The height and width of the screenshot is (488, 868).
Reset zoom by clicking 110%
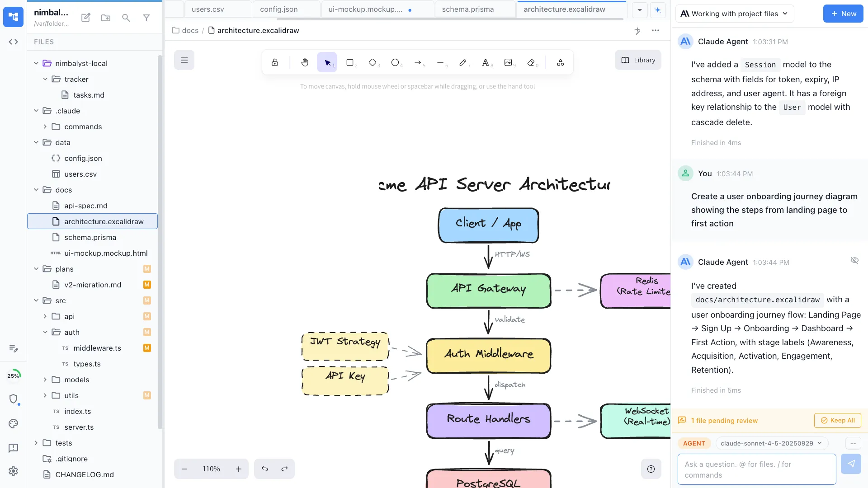[x=211, y=469]
